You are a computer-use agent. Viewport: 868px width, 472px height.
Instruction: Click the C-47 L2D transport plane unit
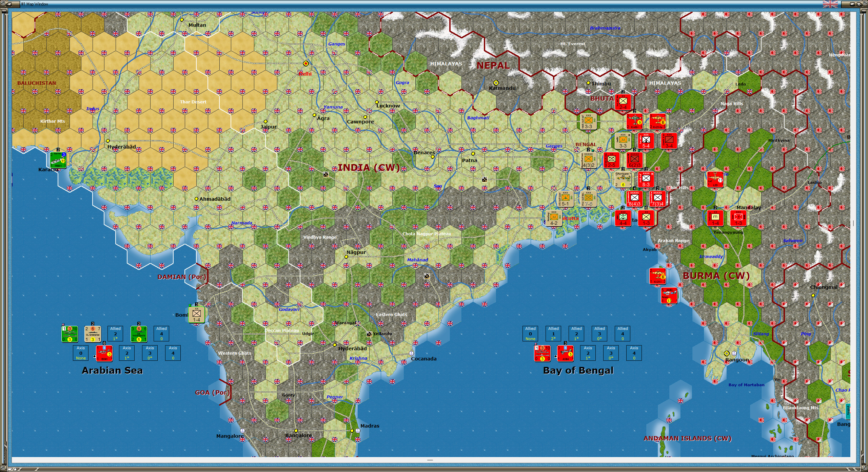click(x=715, y=180)
